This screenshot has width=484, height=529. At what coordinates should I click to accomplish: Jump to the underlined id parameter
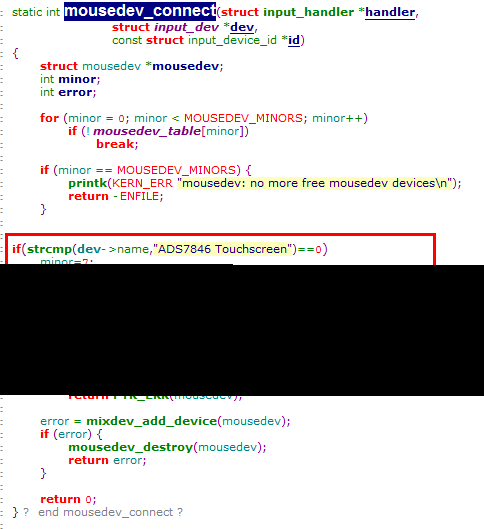coord(294,40)
